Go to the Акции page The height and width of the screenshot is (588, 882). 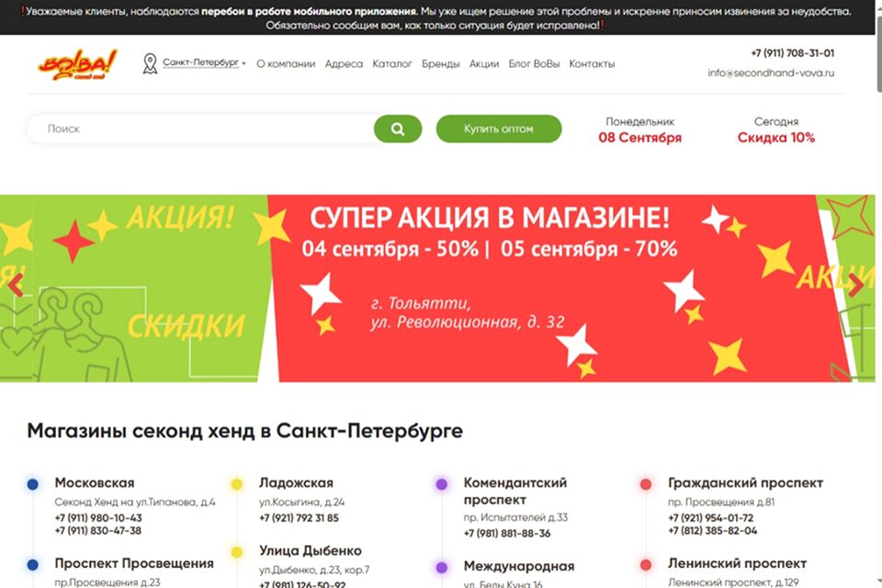tap(484, 64)
